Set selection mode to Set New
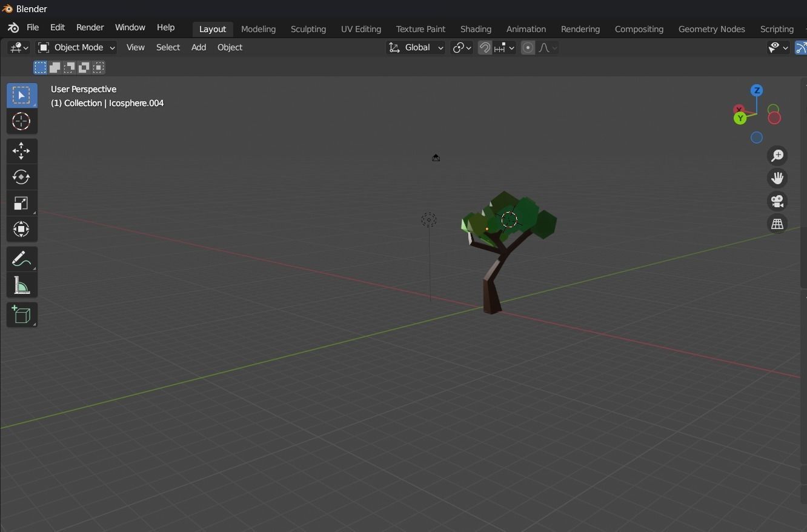 tap(40, 67)
